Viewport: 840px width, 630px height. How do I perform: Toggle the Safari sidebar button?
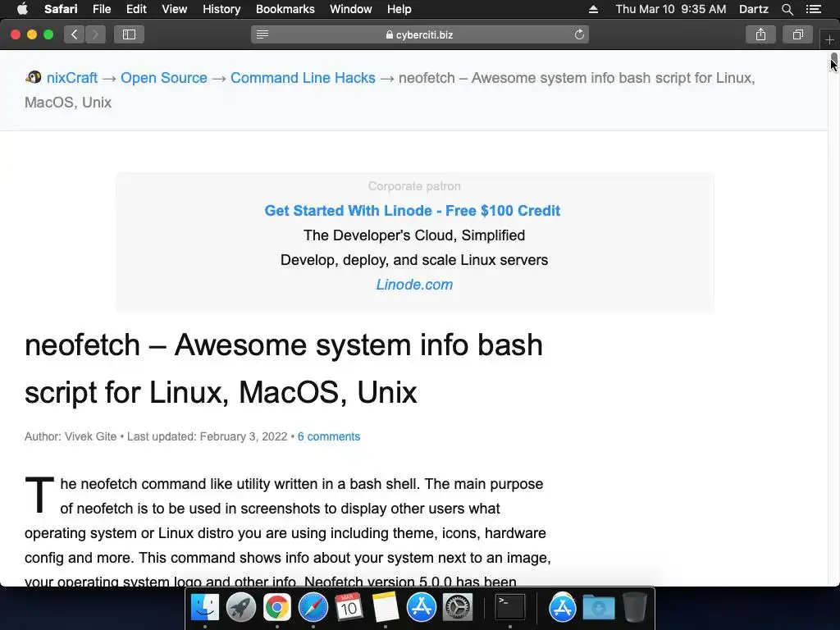pos(129,34)
